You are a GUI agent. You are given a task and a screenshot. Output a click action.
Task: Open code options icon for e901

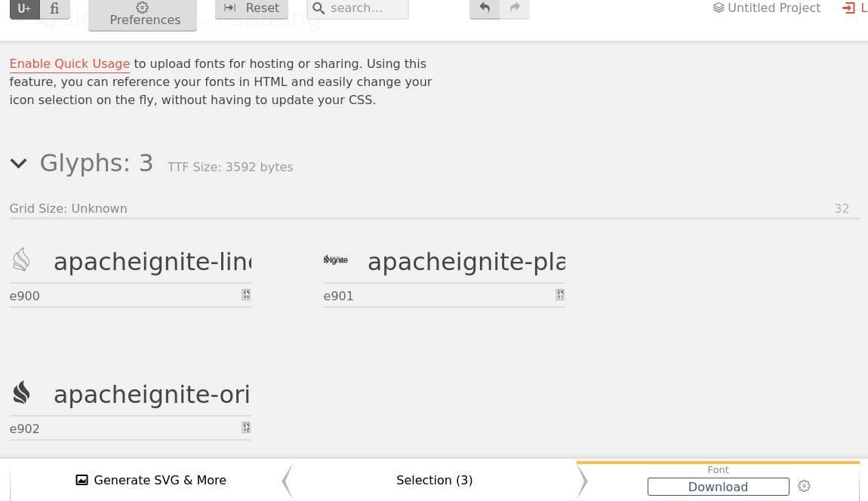560,295
